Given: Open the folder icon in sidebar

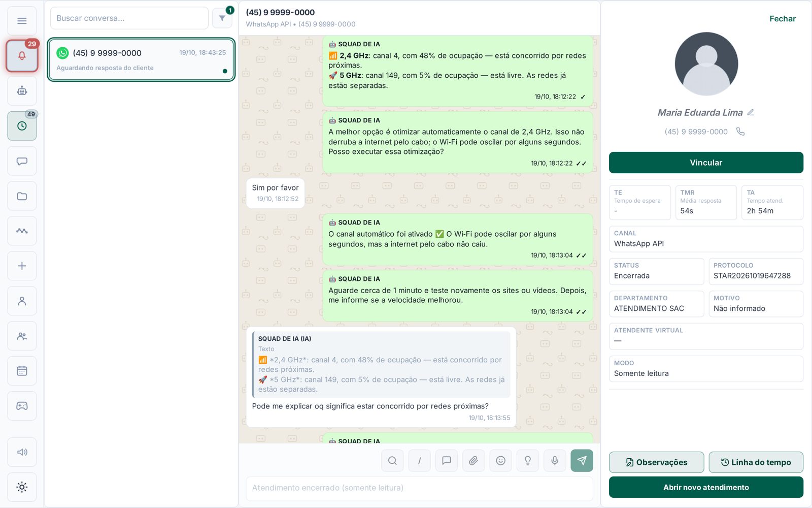Looking at the screenshot, I should pos(22,196).
